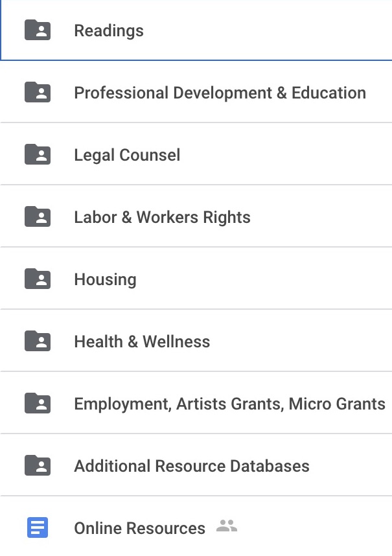The image size is (392, 556).
Task: Select the Readings folder name
Action: click(109, 31)
